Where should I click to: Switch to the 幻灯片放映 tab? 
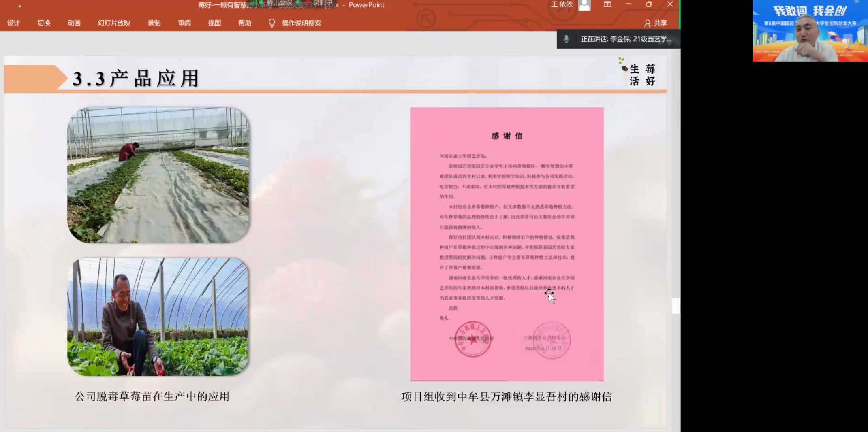(x=114, y=23)
